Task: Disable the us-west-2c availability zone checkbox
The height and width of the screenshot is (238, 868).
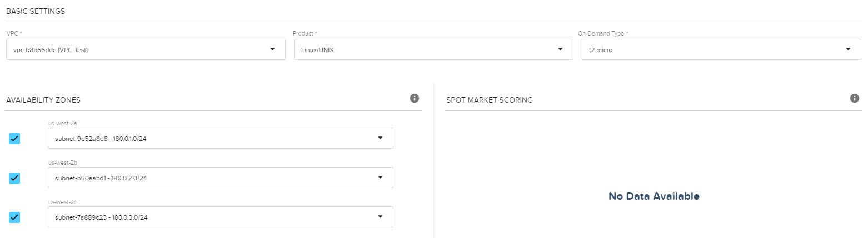Action: pos(14,217)
